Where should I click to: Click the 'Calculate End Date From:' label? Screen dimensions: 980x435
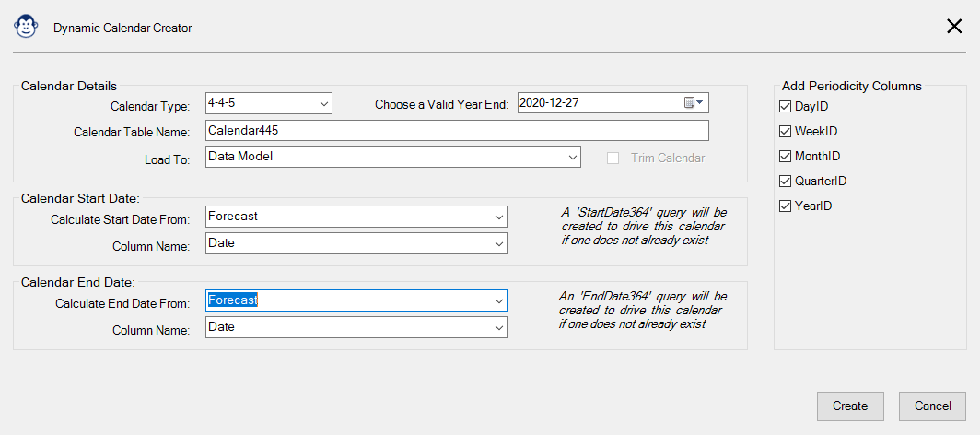point(122,304)
